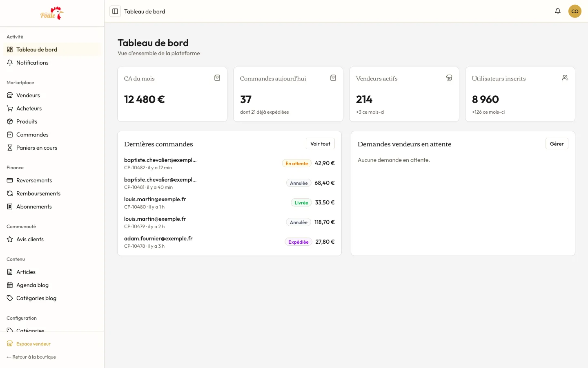The width and height of the screenshot is (588, 368).
Task: Click the refresh icon beside Remboursements
Action: pyautogui.click(x=10, y=193)
